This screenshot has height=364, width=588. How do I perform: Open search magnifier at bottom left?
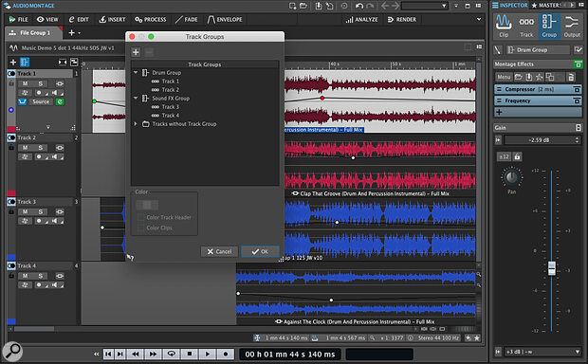[12, 352]
